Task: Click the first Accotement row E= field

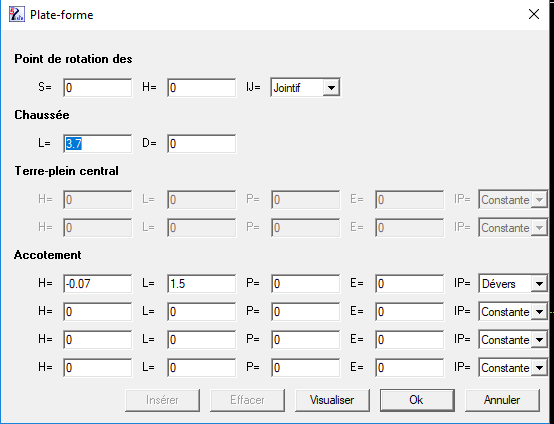Action: [x=409, y=284]
